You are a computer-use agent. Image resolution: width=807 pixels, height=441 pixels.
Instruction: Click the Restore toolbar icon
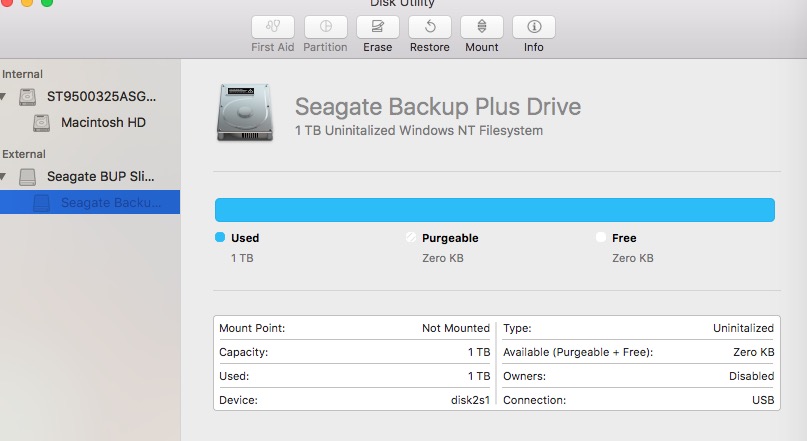pos(430,28)
